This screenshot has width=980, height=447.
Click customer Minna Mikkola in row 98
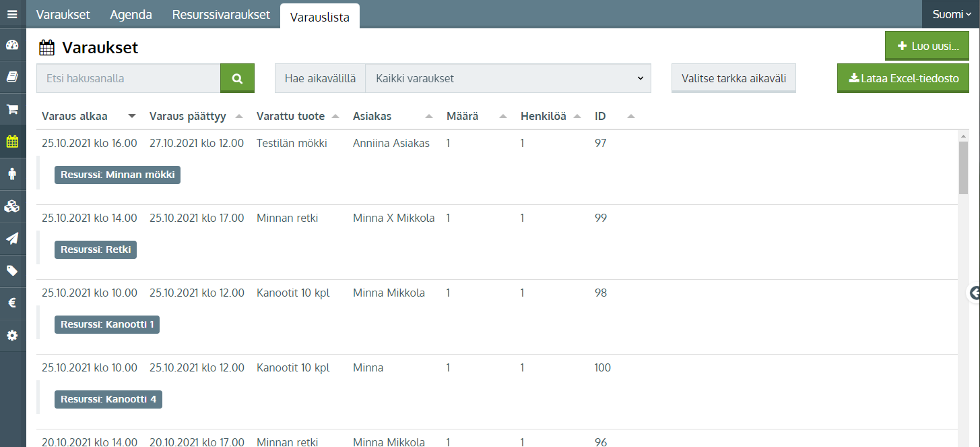[389, 293]
